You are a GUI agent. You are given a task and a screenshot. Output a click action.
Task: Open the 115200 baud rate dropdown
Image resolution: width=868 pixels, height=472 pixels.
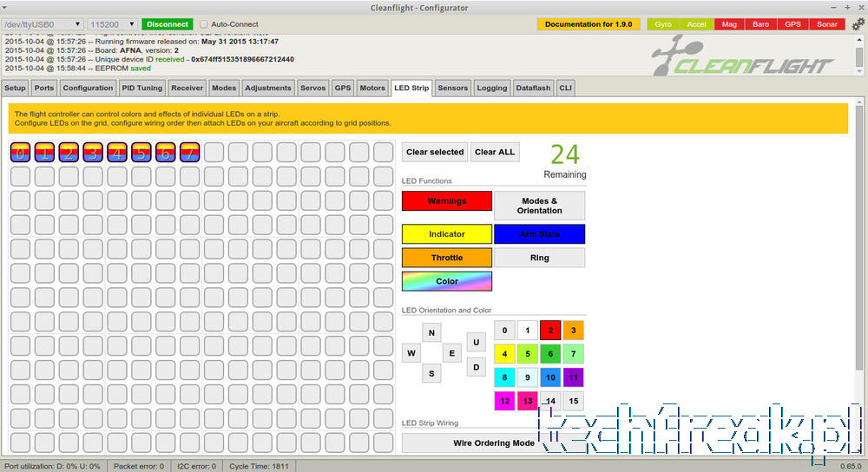tap(112, 24)
